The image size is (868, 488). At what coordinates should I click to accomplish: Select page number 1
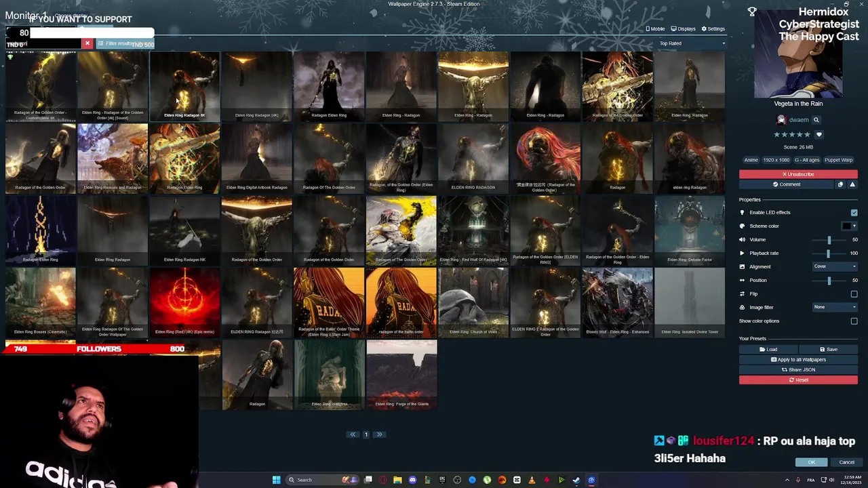click(x=366, y=434)
